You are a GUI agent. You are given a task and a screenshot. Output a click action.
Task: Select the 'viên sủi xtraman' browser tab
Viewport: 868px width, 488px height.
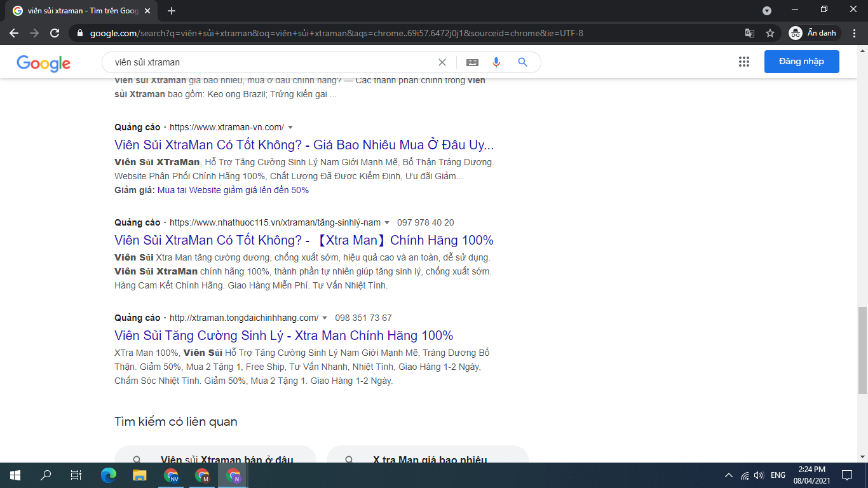coord(81,11)
